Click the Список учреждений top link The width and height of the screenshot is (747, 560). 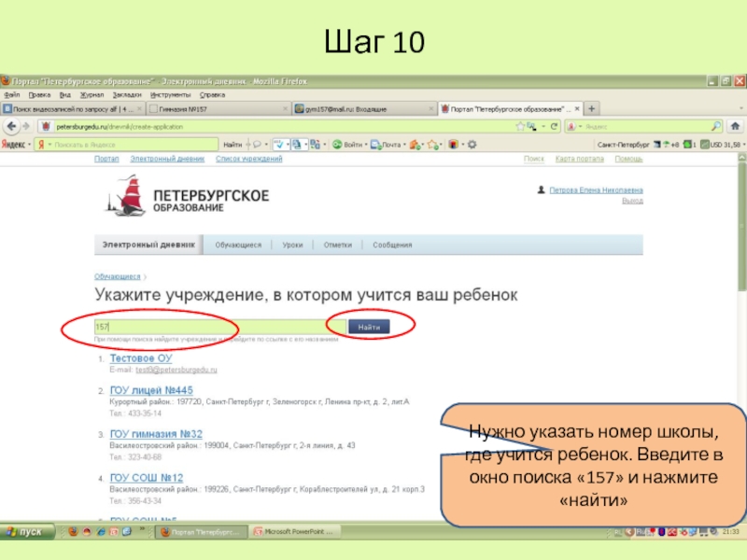coord(248,159)
